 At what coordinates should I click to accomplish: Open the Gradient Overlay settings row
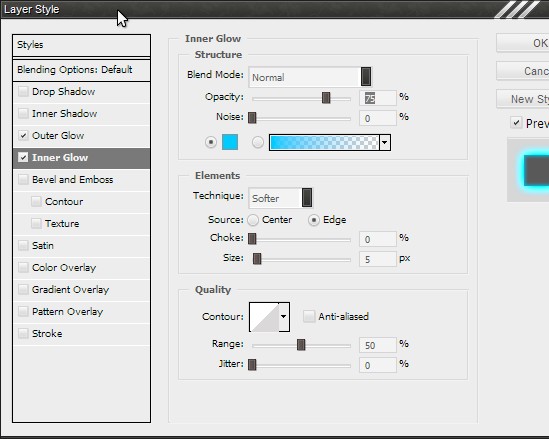pos(81,290)
